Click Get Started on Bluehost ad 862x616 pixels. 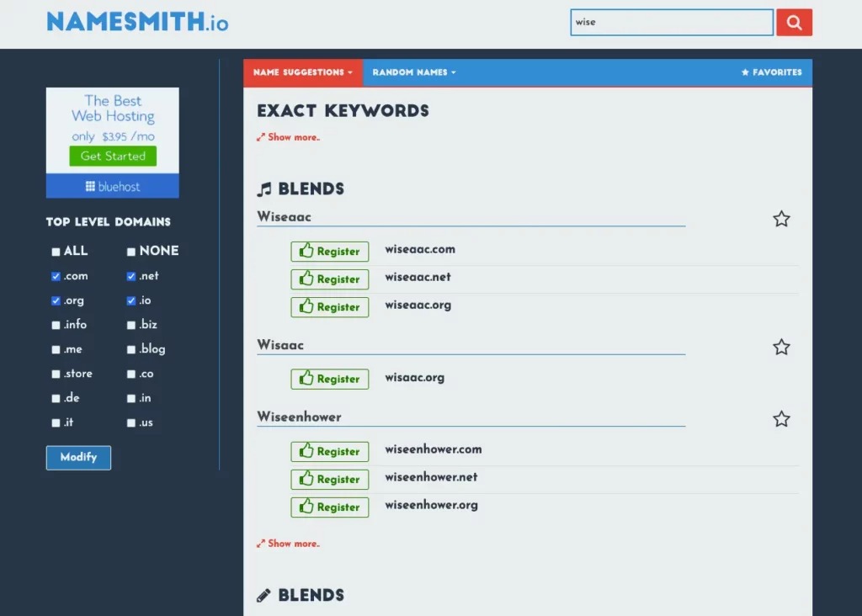click(x=113, y=157)
